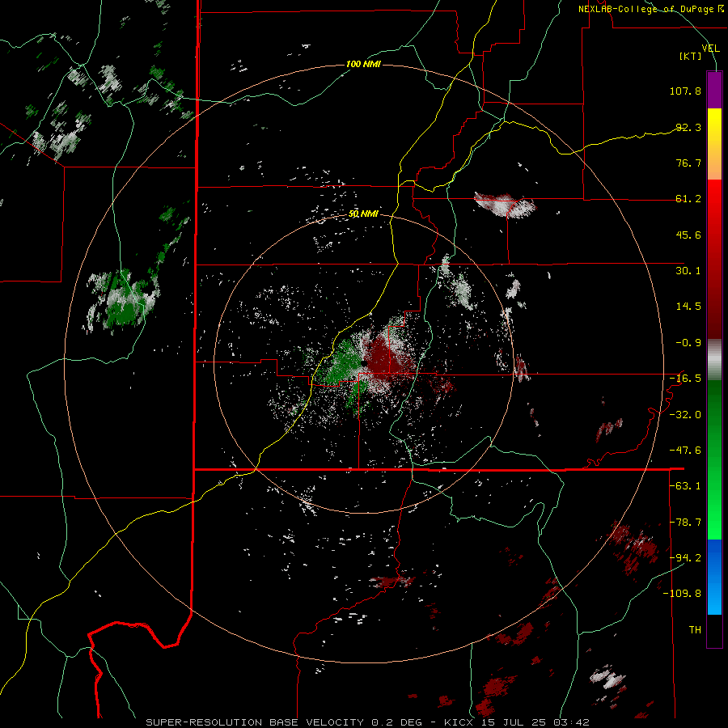728x728 pixels.
Task: Click the -16.5 velocity scale value
Action: pyautogui.click(x=685, y=379)
